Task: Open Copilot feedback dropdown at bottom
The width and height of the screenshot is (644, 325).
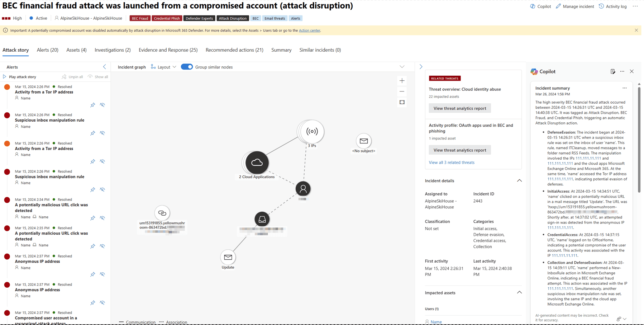Action: [x=625, y=319]
